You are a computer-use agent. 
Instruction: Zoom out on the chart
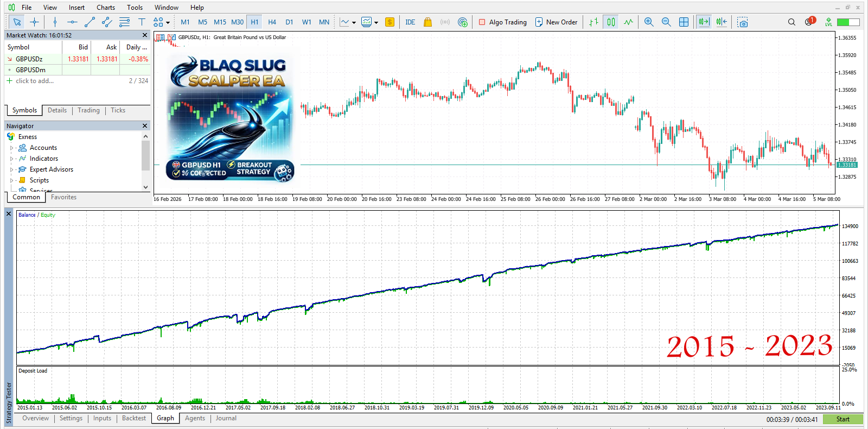pyautogui.click(x=666, y=22)
